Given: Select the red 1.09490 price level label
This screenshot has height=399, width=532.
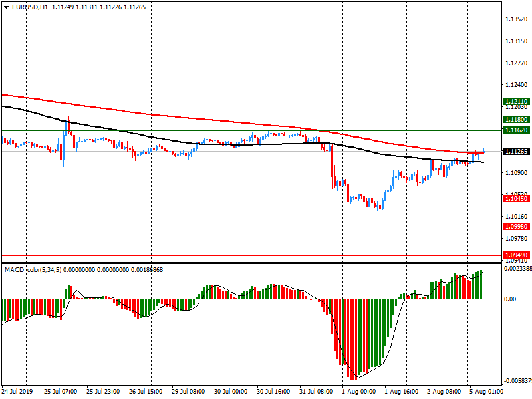Looking at the screenshot, I should pos(517,255).
